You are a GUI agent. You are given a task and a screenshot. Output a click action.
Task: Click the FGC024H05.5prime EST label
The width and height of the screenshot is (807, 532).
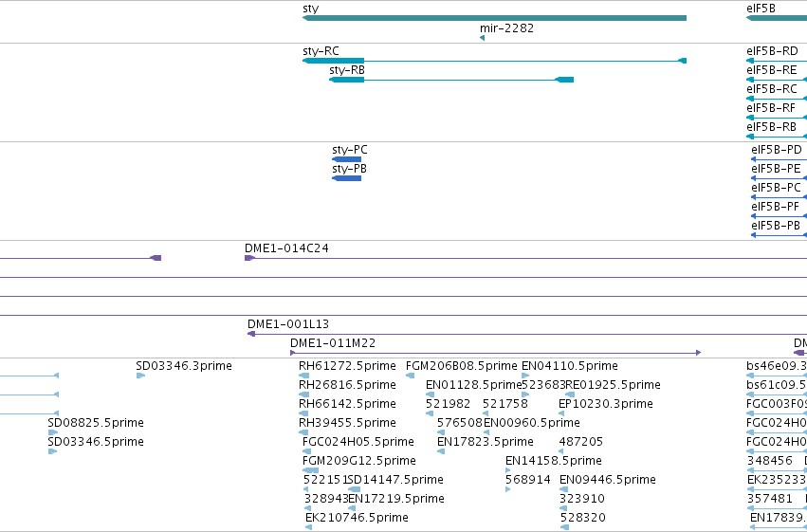pyautogui.click(x=358, y=442)
